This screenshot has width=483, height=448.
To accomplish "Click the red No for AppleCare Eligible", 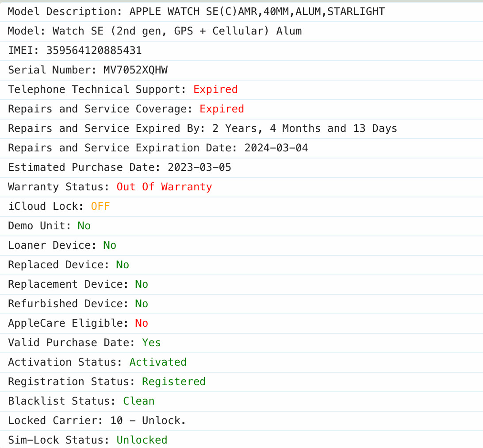I will click(142, 323).
